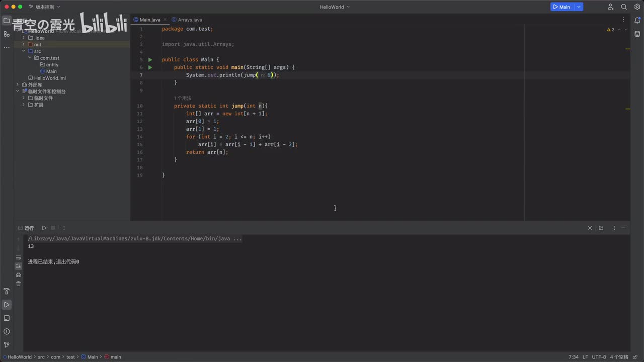Open IDE settings gear icon
The width and height of the screenshot is (644, 362).
coord(637,7)
